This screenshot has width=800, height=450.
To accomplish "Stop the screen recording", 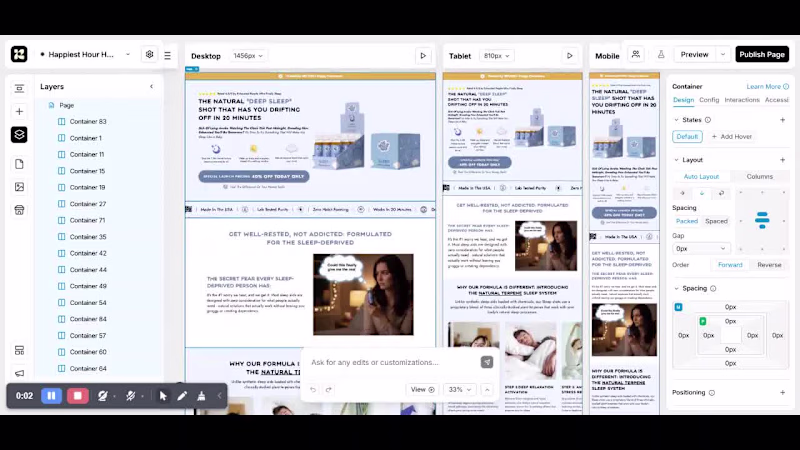I will (x=78, y=395).
